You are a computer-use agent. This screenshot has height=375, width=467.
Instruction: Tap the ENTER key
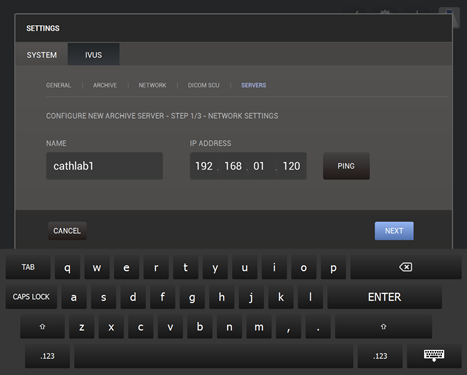pyautogui.click(x=385, y=297)
